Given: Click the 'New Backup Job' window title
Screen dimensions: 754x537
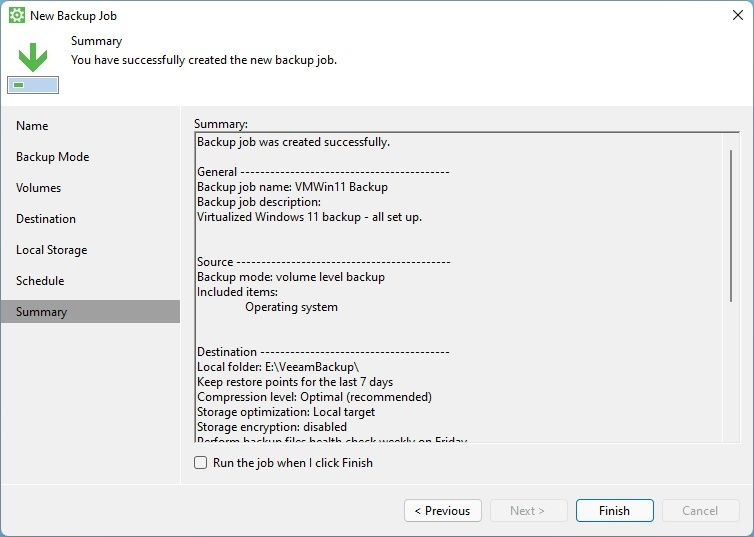Looking at the screenshot, I should coord(74,16).
